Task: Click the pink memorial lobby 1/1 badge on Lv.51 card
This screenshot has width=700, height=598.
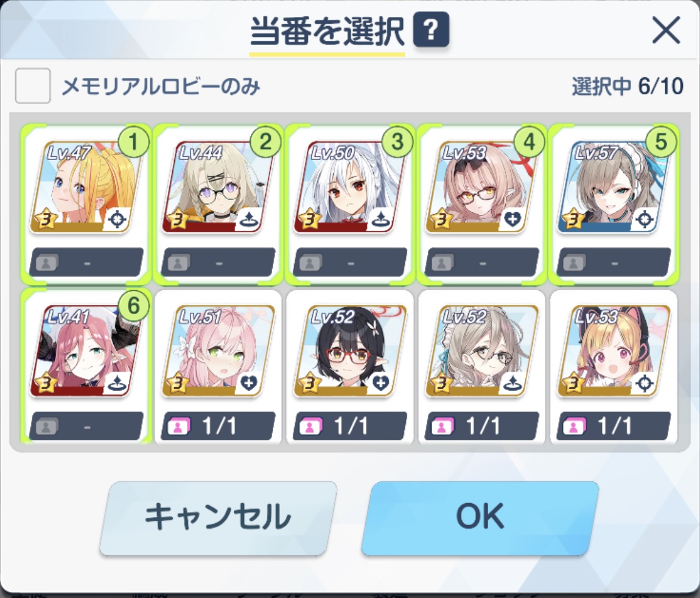Action: click(218, 426)
